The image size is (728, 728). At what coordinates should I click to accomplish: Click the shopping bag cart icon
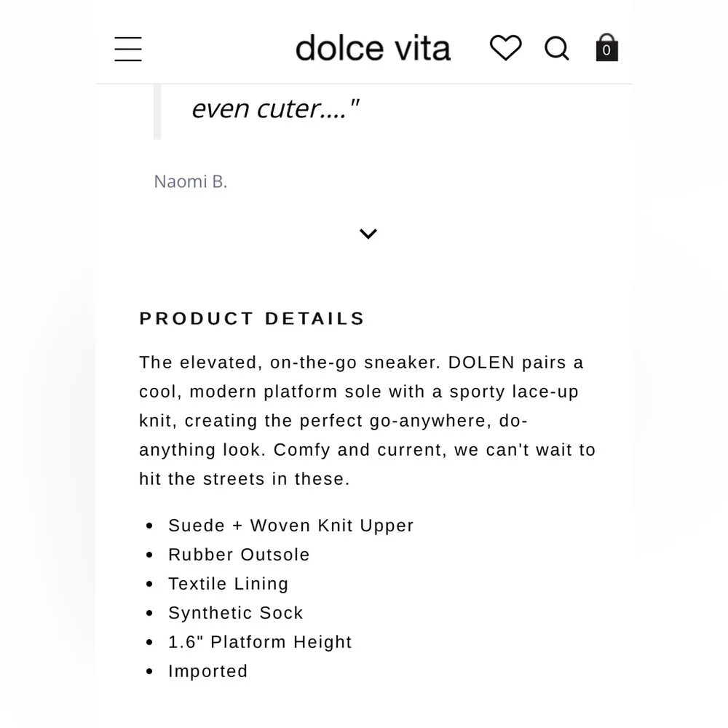pyautogui.click(x=606, y=47)
